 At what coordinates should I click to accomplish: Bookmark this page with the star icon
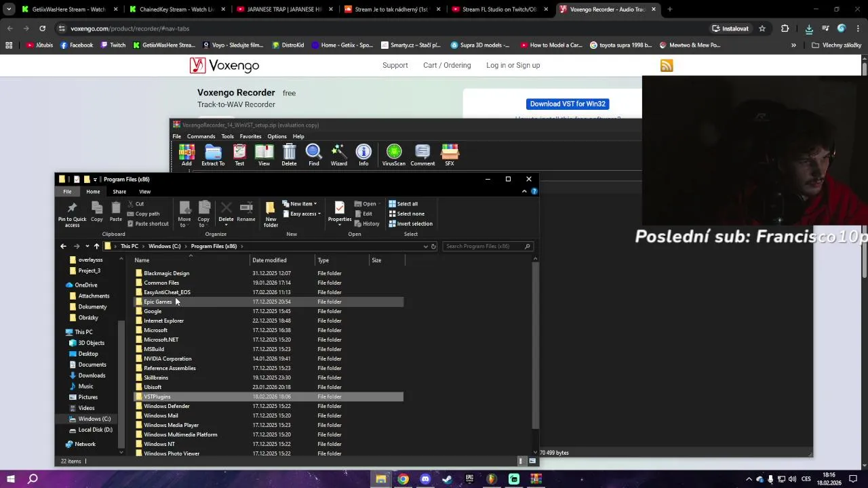(x=762, y=28)
